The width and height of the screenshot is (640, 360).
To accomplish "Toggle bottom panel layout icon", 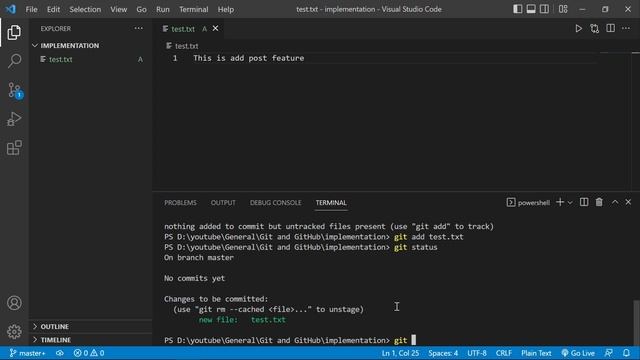I will [x=531, y=9].
